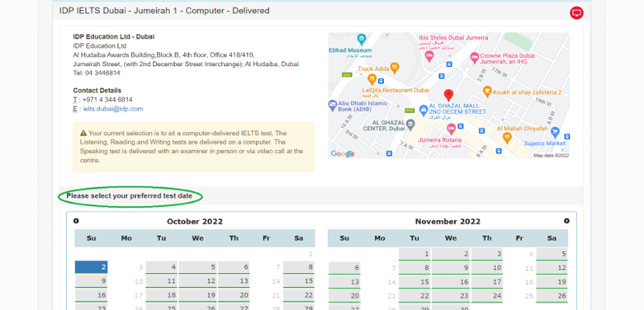Select October 8 test date
Image resolution: width=644 pixels, height=310 pixels.
[299, 267]
